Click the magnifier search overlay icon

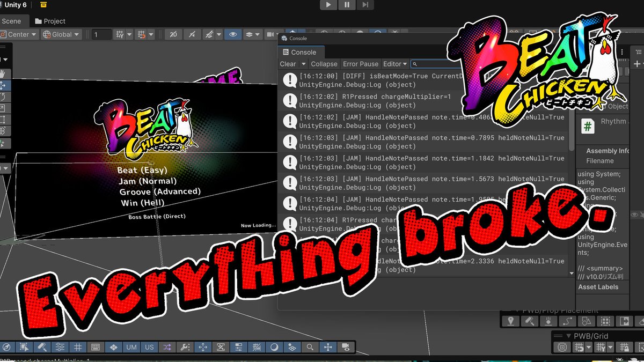pos(310,347)
